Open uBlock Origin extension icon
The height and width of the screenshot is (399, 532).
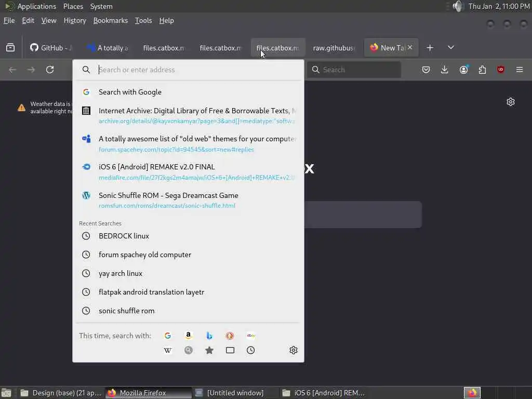(x=501, y=70)
